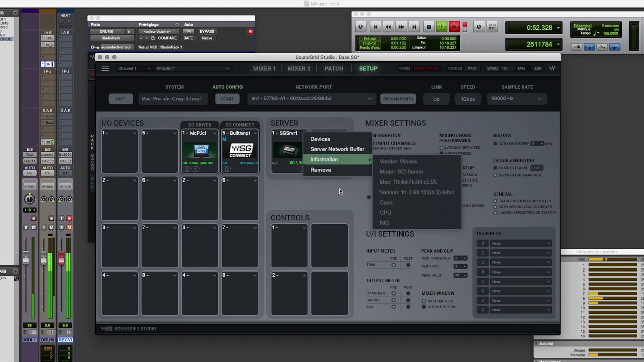
Task: Click the eye icon under Builtnnpt device
Action: [x=227, y=169]
